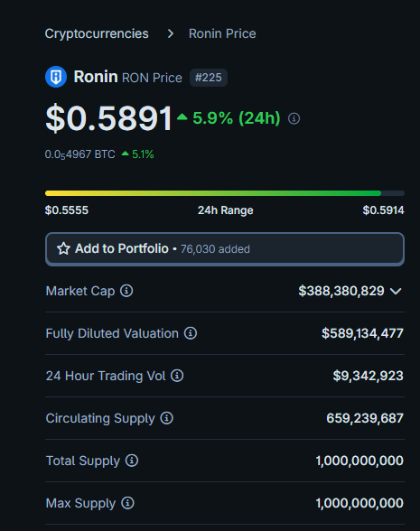Image resolution: width=420 pixels, height=531 pixels.
Task: Click the Market Cap label
Action: [x=80, y=291]
